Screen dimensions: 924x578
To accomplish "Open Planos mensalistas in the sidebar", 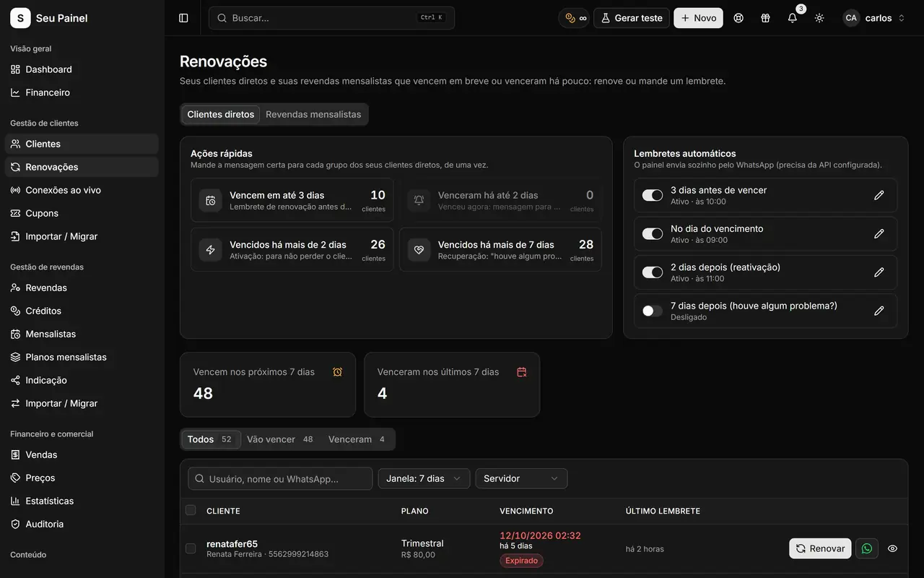I will [82, 357].
